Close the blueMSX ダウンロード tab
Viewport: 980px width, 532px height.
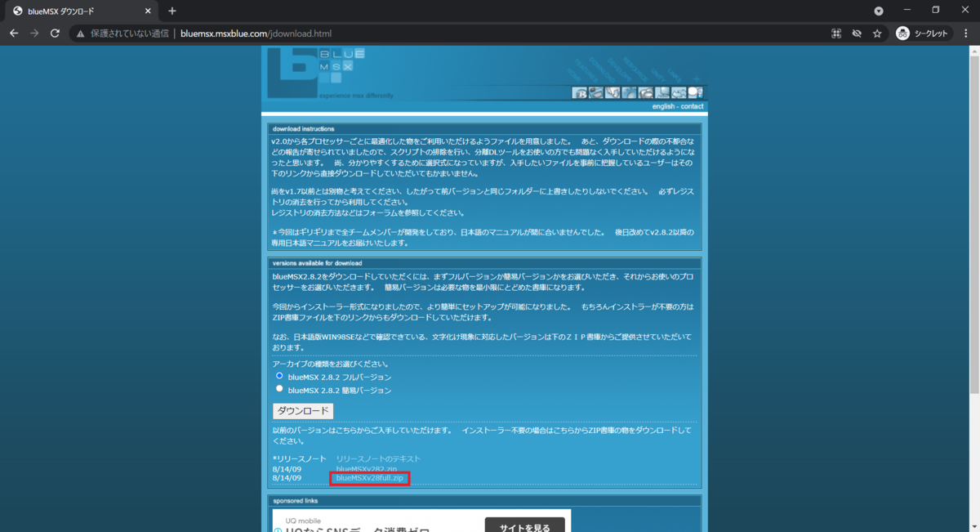148,11
